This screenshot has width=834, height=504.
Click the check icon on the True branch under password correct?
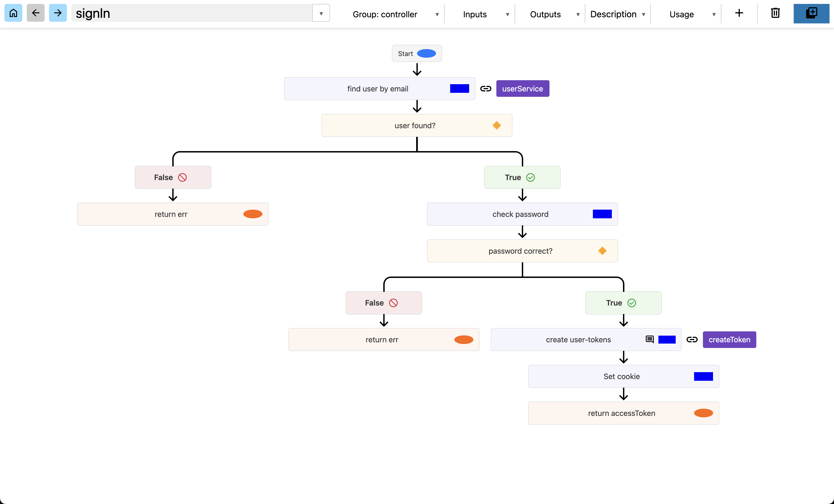click(632, 303)
